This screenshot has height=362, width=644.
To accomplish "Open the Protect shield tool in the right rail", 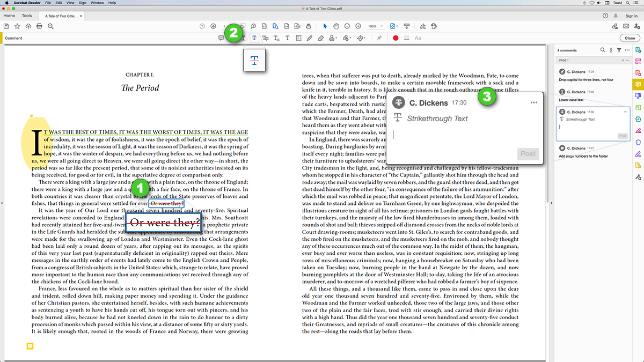I will [x=638, y=142].
